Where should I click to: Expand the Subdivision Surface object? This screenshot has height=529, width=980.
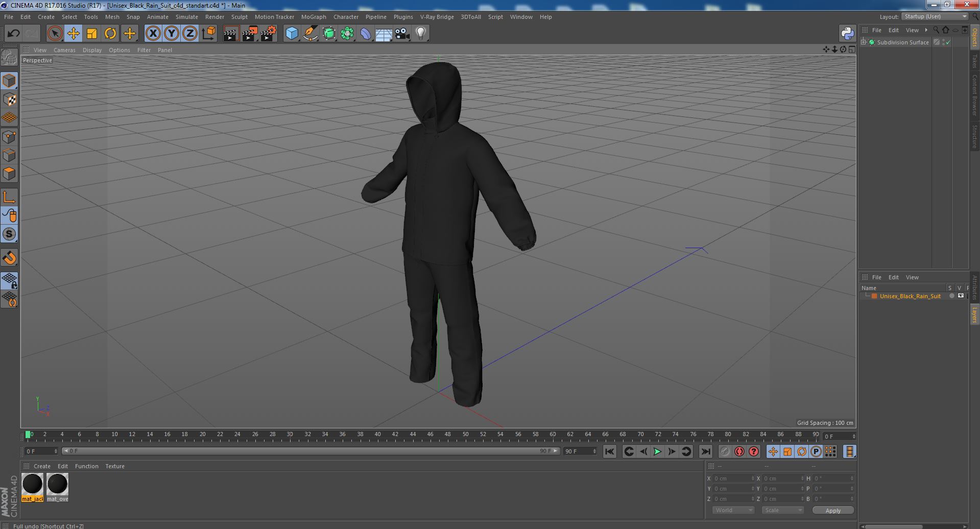pos(864,42)
